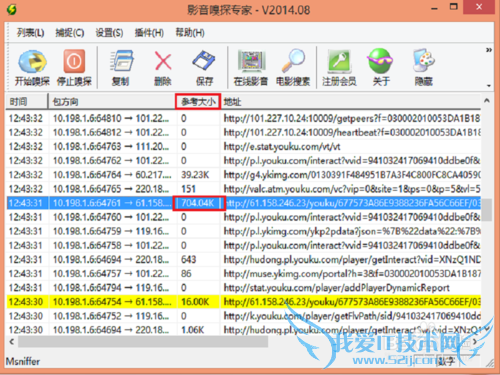Click the app logo in title bar

tap(12, 9)
